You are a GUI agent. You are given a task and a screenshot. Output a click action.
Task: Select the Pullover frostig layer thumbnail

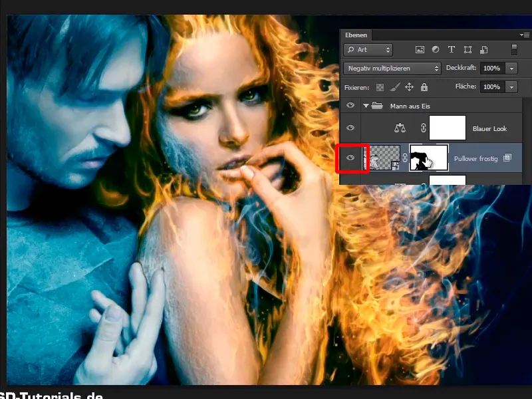(x=382, y=158)
